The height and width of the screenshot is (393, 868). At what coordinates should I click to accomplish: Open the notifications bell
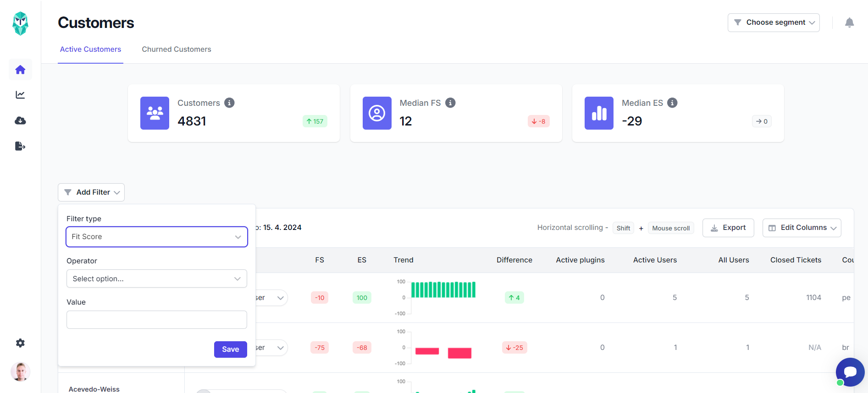849,22
